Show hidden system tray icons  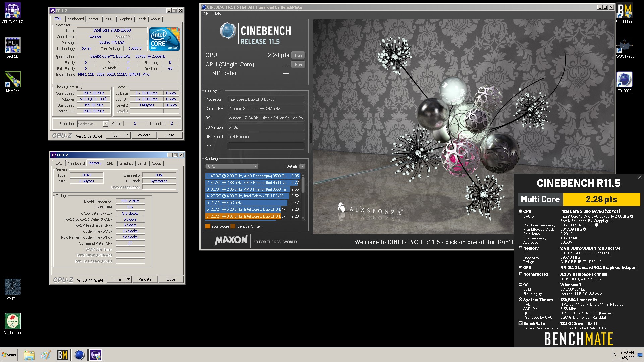615,355
